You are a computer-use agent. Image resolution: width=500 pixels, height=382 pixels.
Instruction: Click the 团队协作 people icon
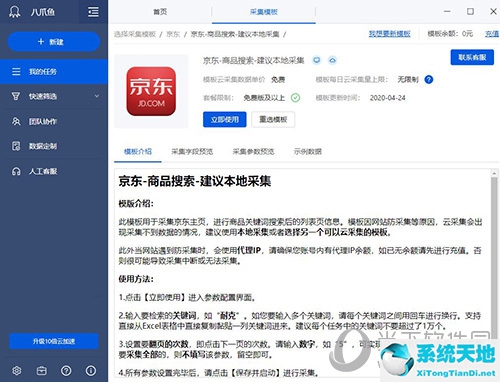point(16,121)
